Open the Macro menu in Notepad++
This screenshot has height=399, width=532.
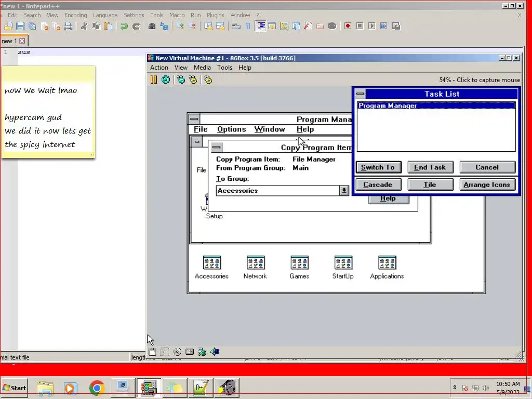coord(177,15)
